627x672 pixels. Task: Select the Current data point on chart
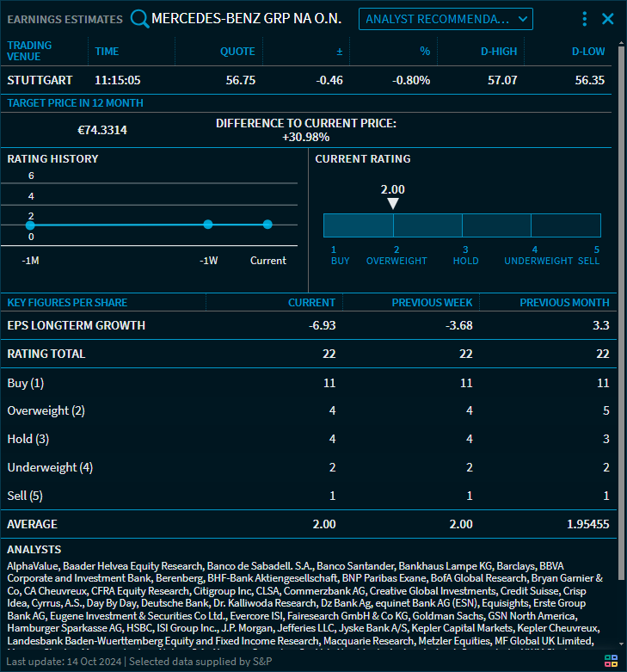[x=267, y=225]
